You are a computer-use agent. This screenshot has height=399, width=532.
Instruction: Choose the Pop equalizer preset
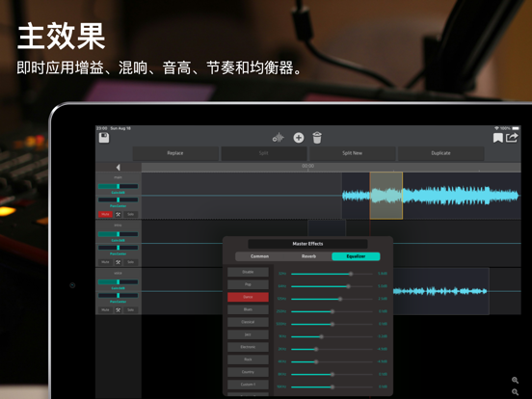248,284
